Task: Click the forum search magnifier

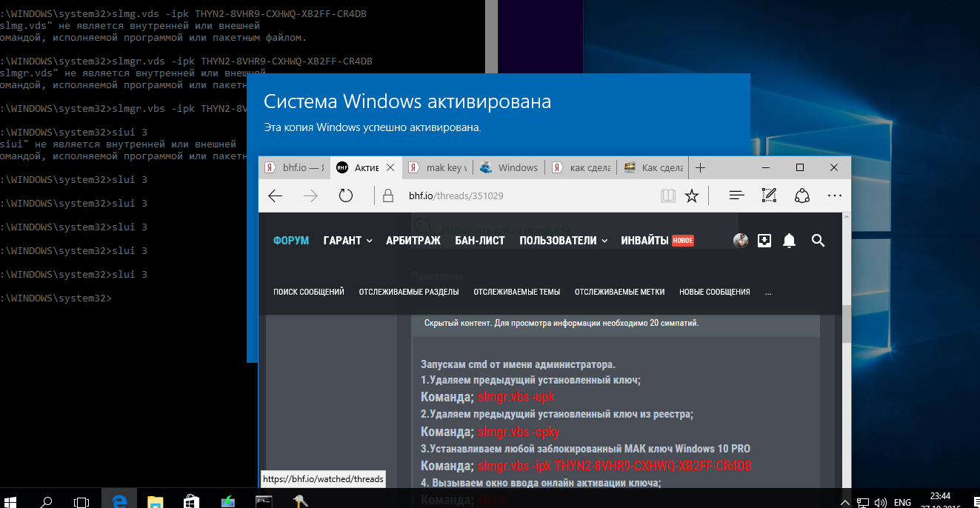Action: click(818, 241)
